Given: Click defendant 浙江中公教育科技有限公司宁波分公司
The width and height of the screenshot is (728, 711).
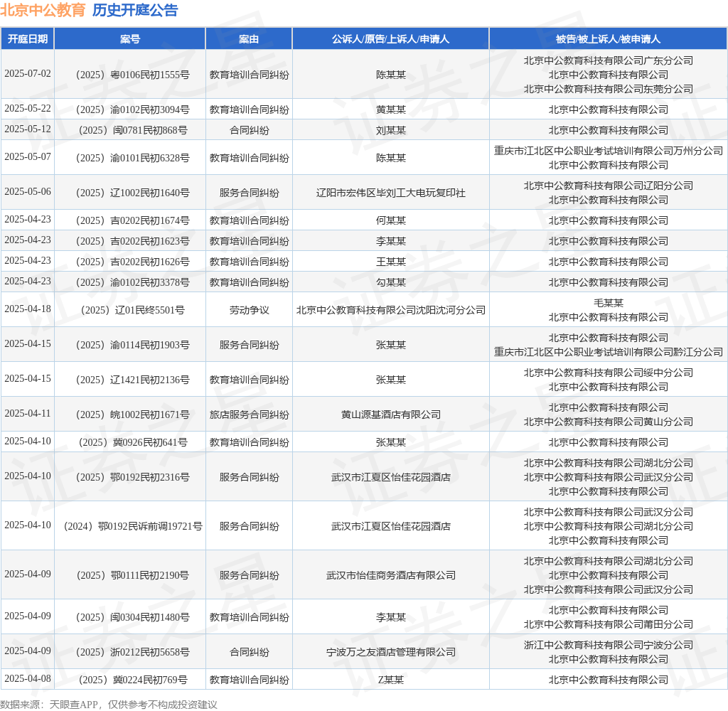Looking at the screenshot, I should pyautogui.click(x=609, y=645).
